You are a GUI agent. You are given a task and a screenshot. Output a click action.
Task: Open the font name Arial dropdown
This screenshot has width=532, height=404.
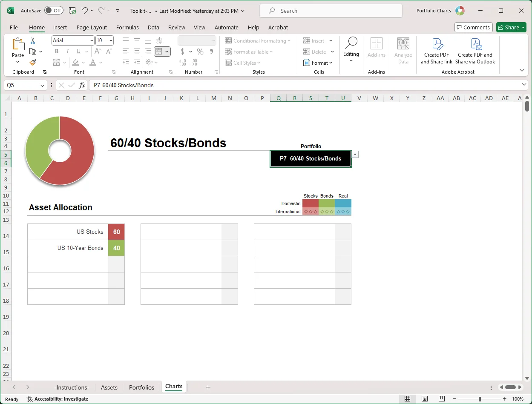click(92, 40)
